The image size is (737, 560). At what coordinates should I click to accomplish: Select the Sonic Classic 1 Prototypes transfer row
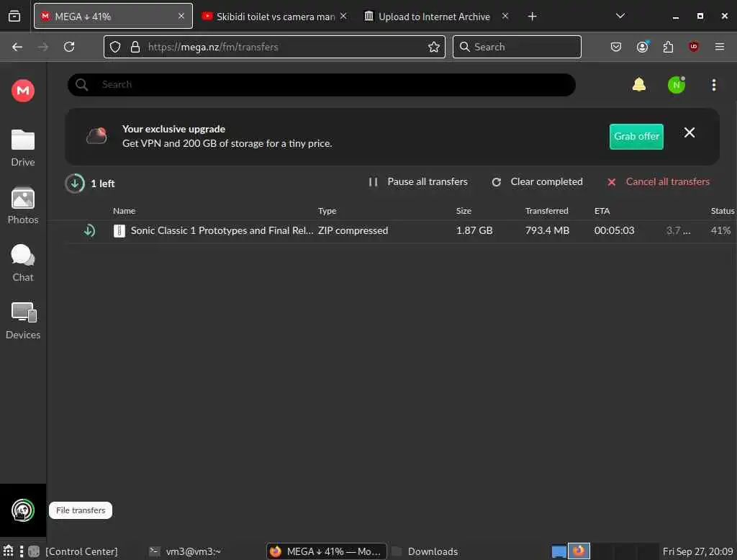(399, 230)
